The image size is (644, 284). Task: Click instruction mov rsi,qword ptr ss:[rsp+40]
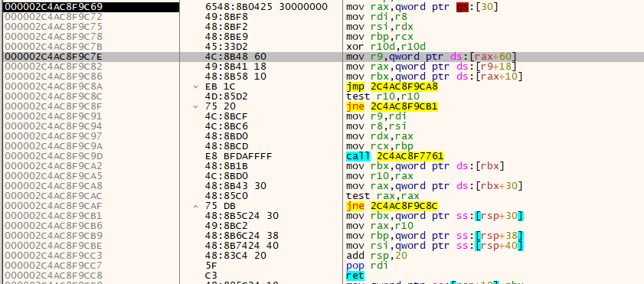pos(436,246)
